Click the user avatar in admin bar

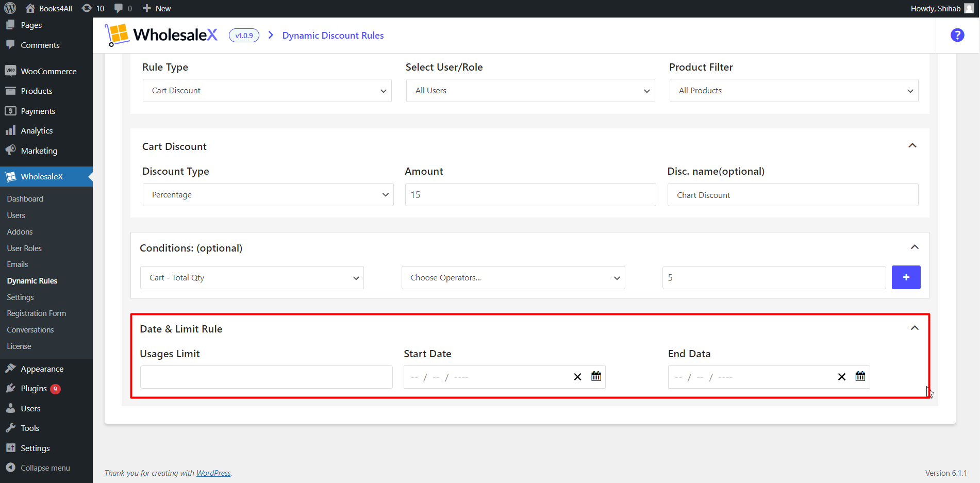pyautogui.click(x=969, y=8)
